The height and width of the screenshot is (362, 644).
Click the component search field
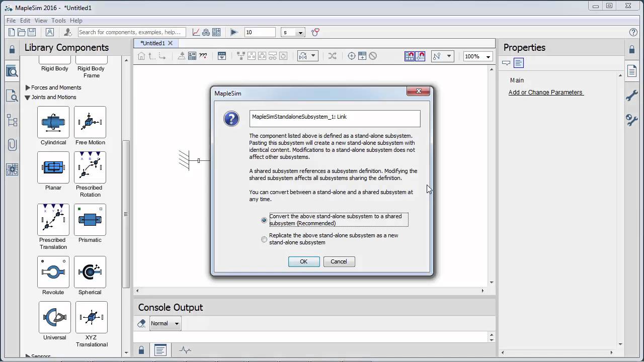click(132, 32)
